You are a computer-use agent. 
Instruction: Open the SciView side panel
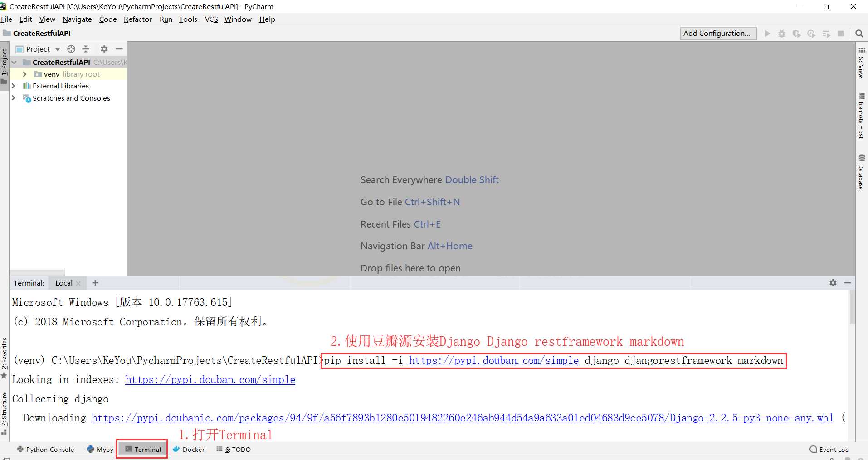[862, 63]
